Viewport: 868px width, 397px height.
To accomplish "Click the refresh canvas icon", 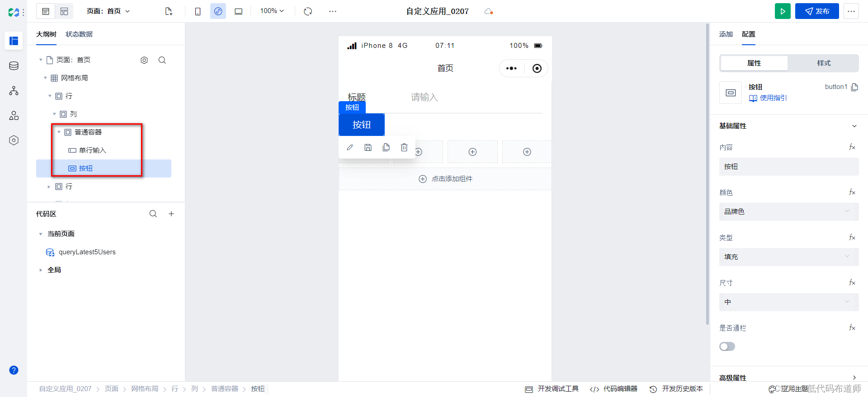I will pyautogui.click(x=308, y=11).
